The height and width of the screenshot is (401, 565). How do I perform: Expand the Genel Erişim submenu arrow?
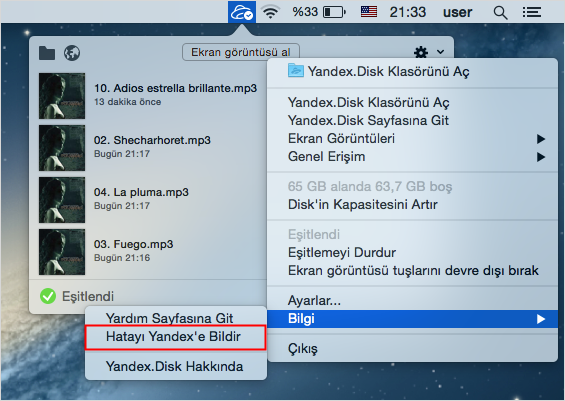pos(541,157)
